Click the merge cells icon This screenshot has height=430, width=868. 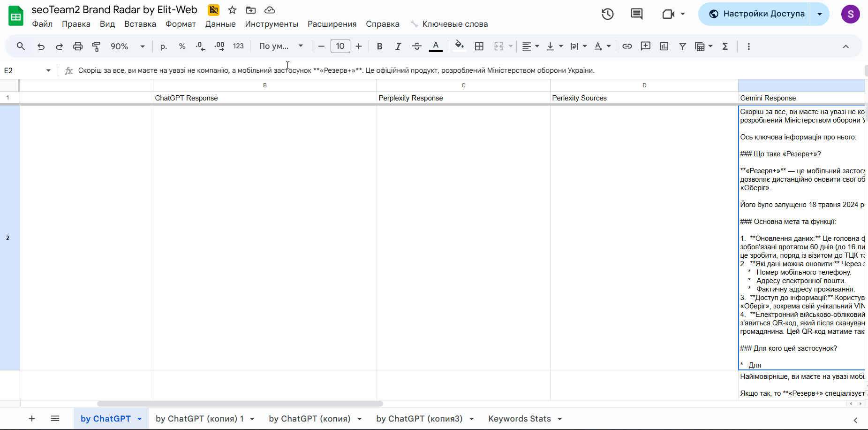[x=498, y=46]
